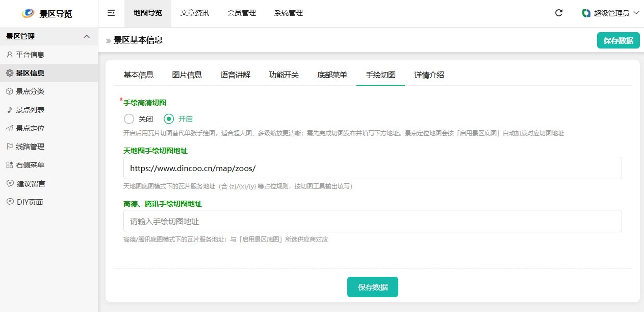Open 线路管理 sidebar item
644x312 pixels.
point(49,147)
